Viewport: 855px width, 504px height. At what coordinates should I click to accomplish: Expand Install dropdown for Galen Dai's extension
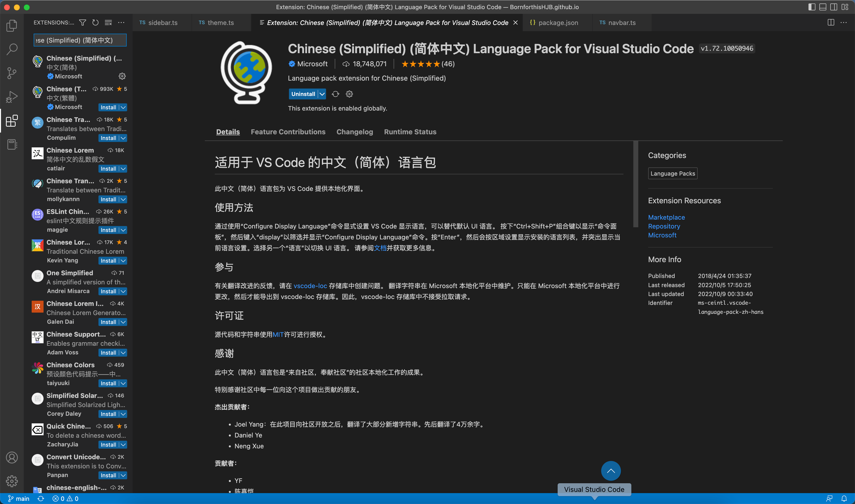tap(123, 322)
